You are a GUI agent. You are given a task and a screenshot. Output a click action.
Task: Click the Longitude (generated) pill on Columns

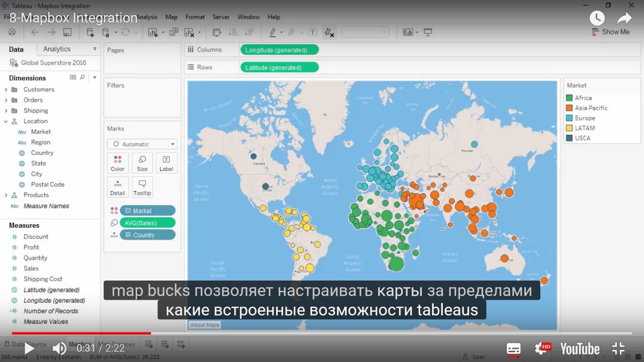tap(279, 50)
